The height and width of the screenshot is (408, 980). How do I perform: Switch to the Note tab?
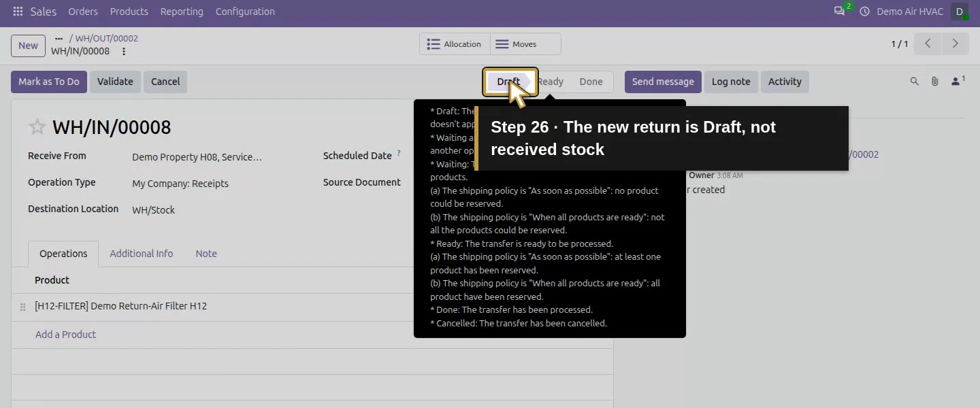(206, 254)
